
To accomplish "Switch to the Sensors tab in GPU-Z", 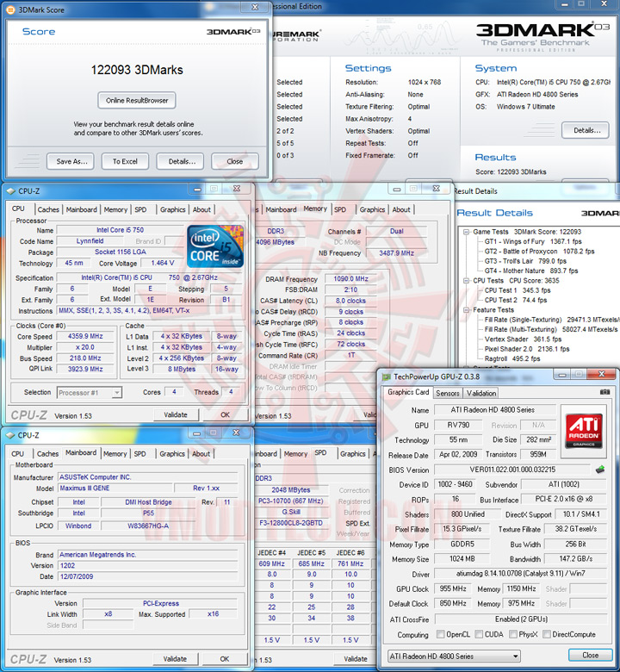I will (447, 393).
